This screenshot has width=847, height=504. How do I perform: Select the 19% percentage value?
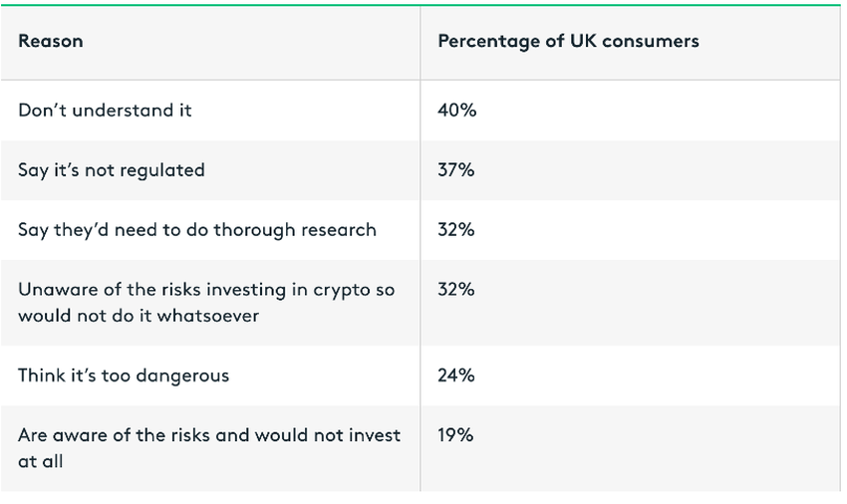tap(454, 435)
